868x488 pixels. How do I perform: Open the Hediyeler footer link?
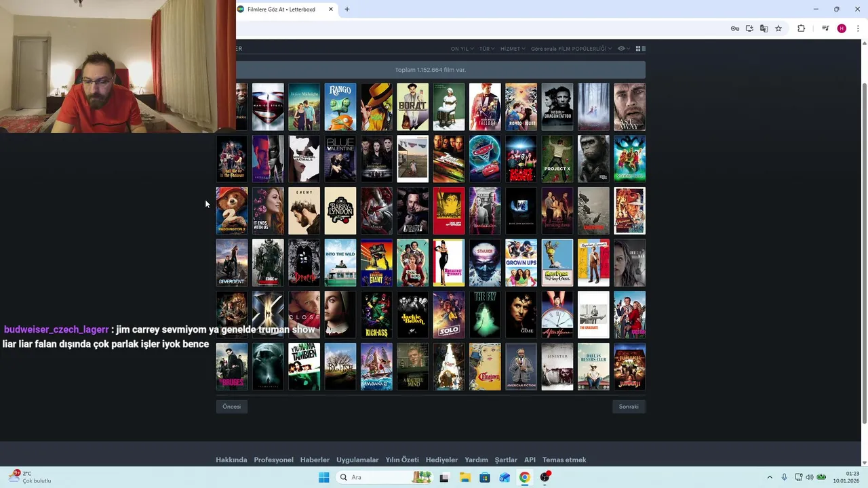[x=441, y=460]
